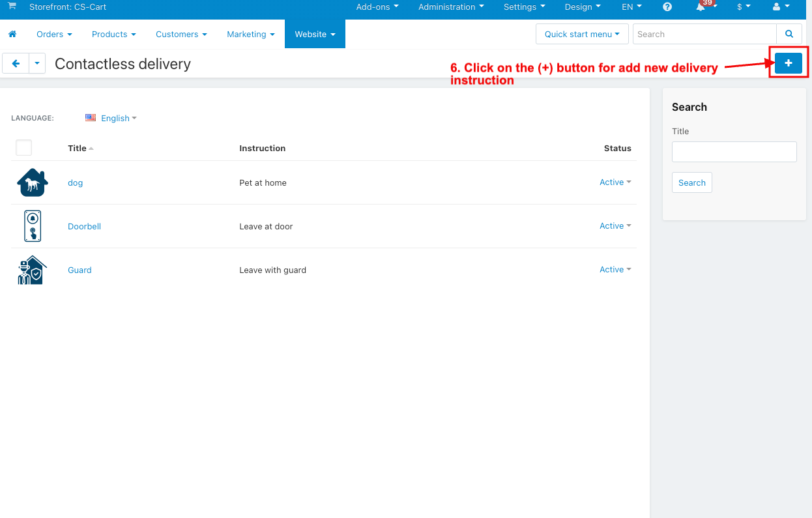The image size is (812, 518).
Task: Change Active status of Guard row
Action: pos(615,270)
